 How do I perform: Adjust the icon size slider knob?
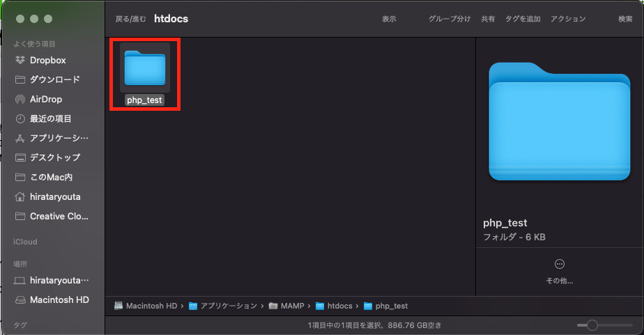592,325
